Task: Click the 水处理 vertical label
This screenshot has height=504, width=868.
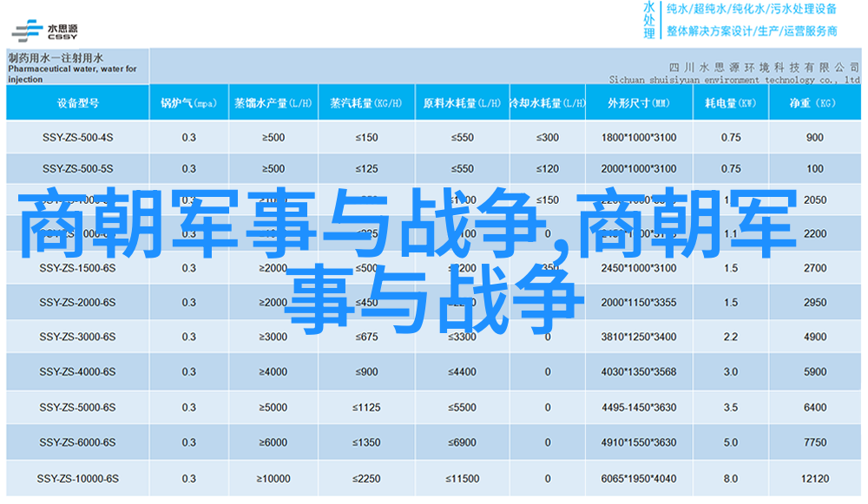Action: tap(649, 19)
